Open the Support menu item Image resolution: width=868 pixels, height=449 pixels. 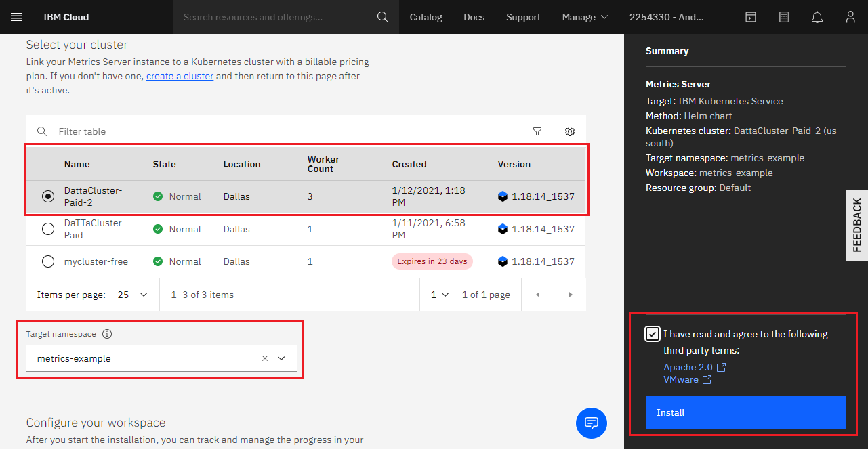(523, 17)
